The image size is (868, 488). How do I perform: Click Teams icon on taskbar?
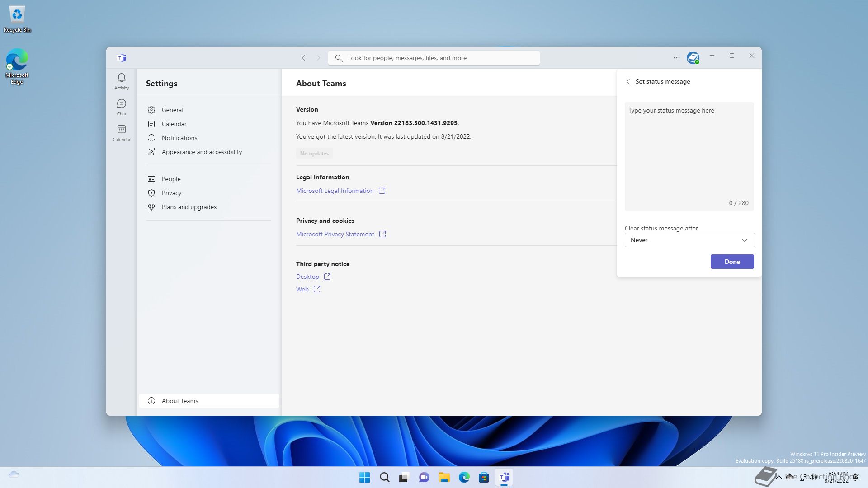tap(504, 477)
